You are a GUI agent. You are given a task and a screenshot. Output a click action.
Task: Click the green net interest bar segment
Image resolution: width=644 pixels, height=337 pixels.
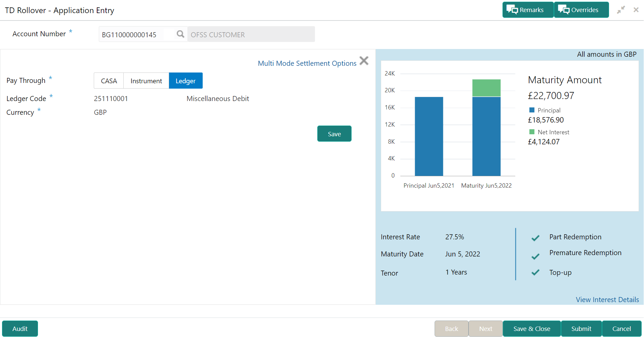pos(486,88)
